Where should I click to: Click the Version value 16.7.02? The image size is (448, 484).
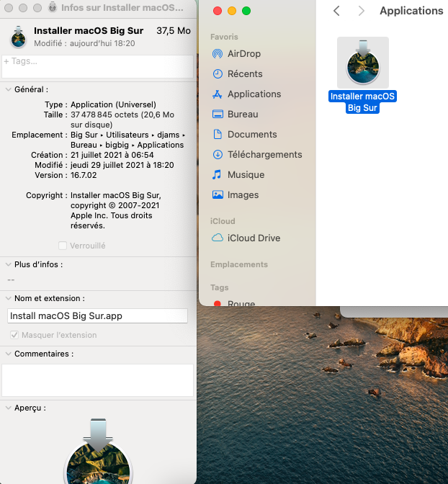pyautogui.click(x=84, y=175)
